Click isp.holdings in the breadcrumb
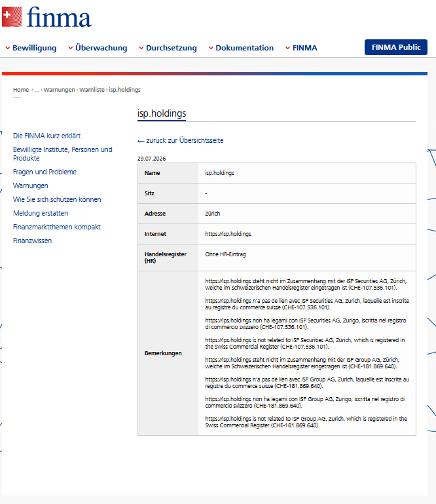Image resolution: width=436 pixels, height=504 pixels. click(x=124, y=90)
